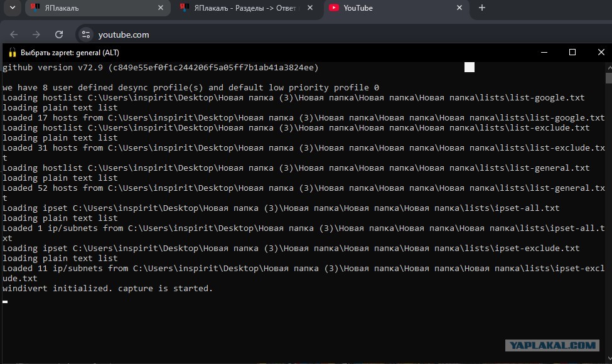Image resolution: width=612 pixels, height=364 pixels.
Task: Go forward in browser history
Action: point(36,35)
